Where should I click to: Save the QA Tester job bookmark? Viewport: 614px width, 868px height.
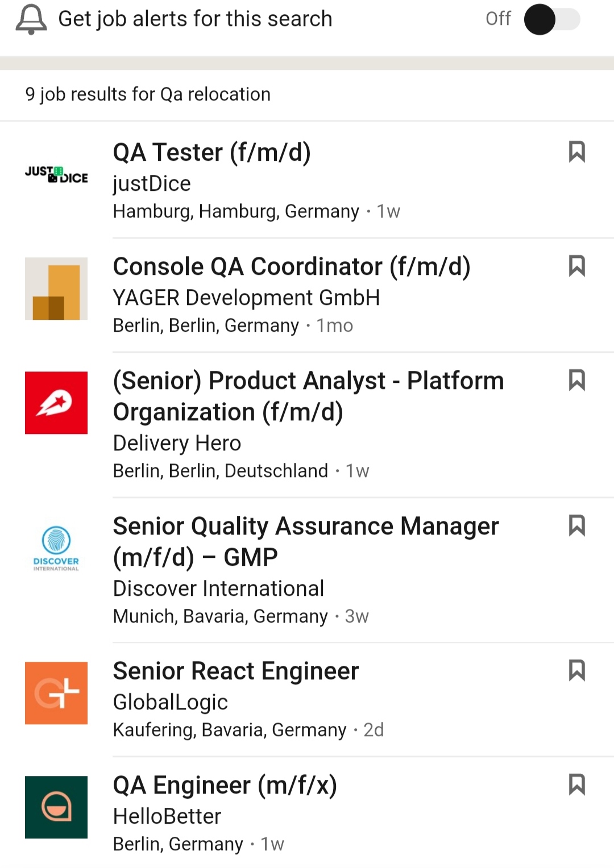[x=576, y=152]
